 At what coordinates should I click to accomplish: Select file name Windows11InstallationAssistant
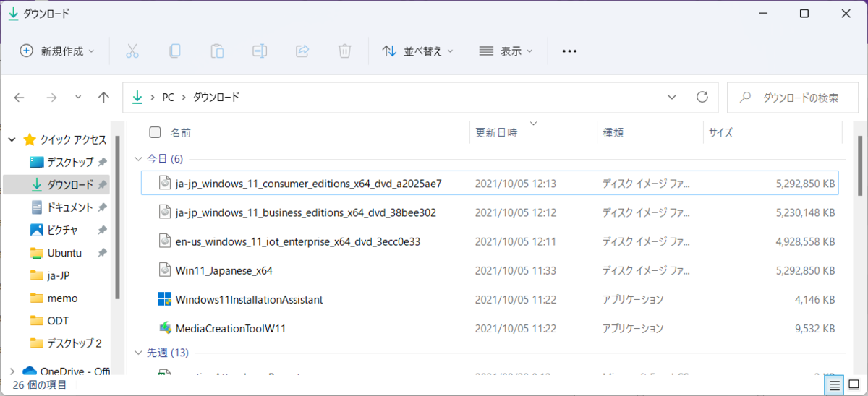pyautogui.click(x=249, y=299)
